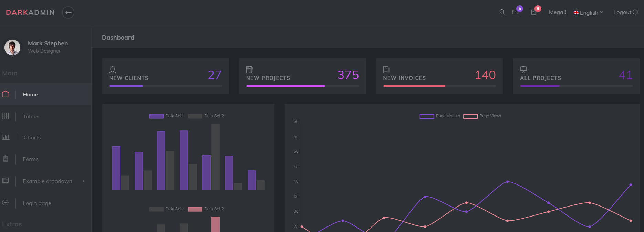
Task: Click the Login page icon
Action: 6,203
